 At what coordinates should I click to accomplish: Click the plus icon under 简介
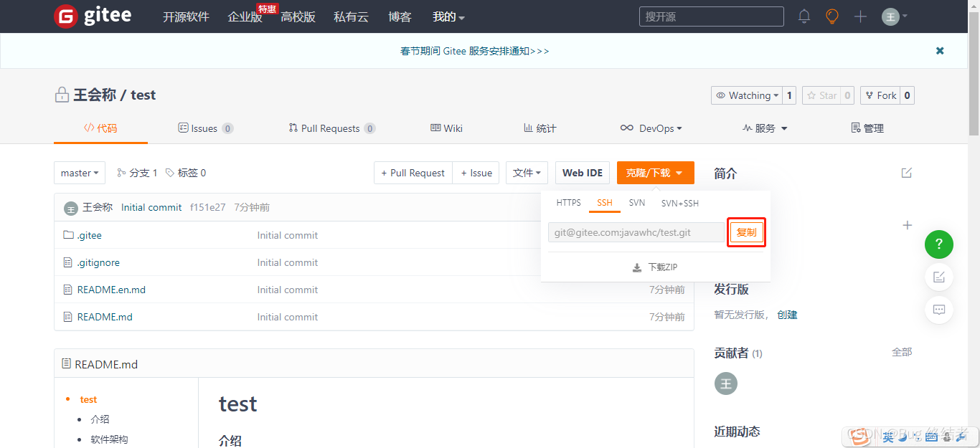tap(907, 225)
